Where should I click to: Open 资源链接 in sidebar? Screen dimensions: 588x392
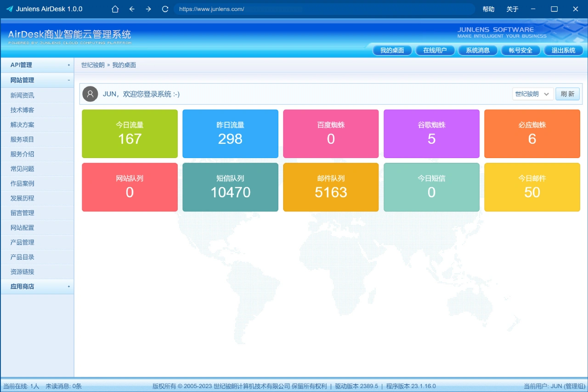click(37, 272)
